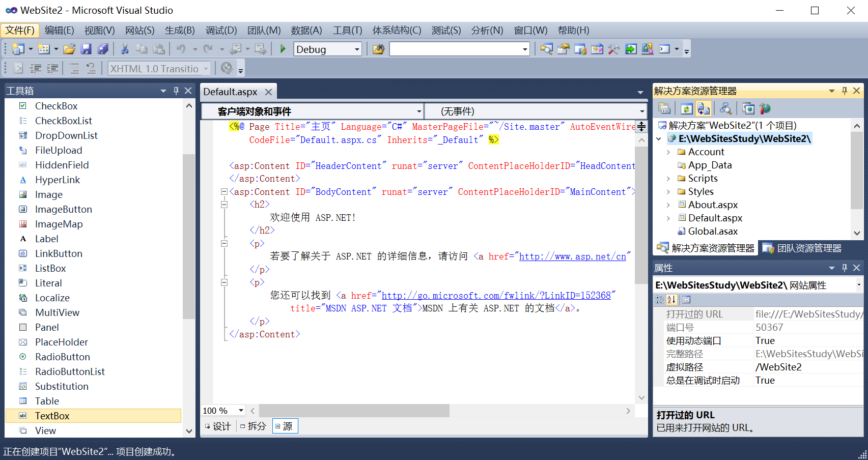The image size is (868, 460).
Task: Click the http://www.asp.net/cn hyperlink in code
Action: 572,256
